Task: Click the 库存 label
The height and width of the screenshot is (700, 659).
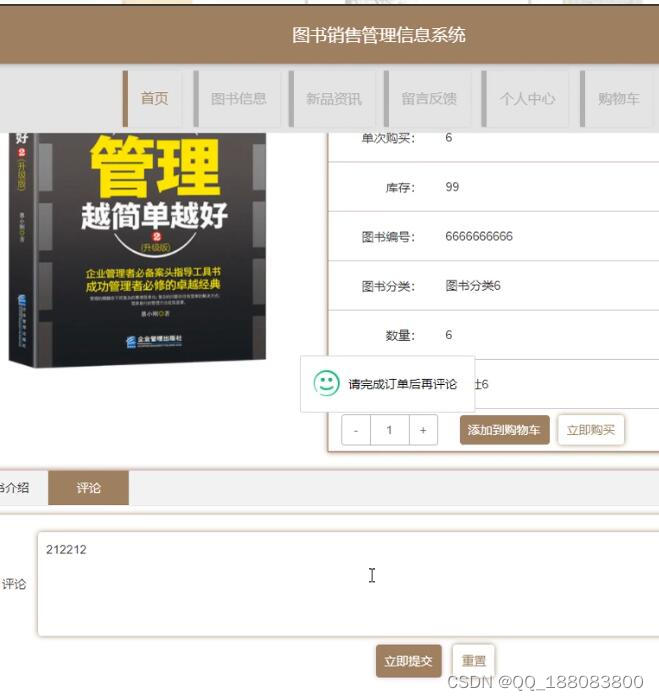Action: 400,188
